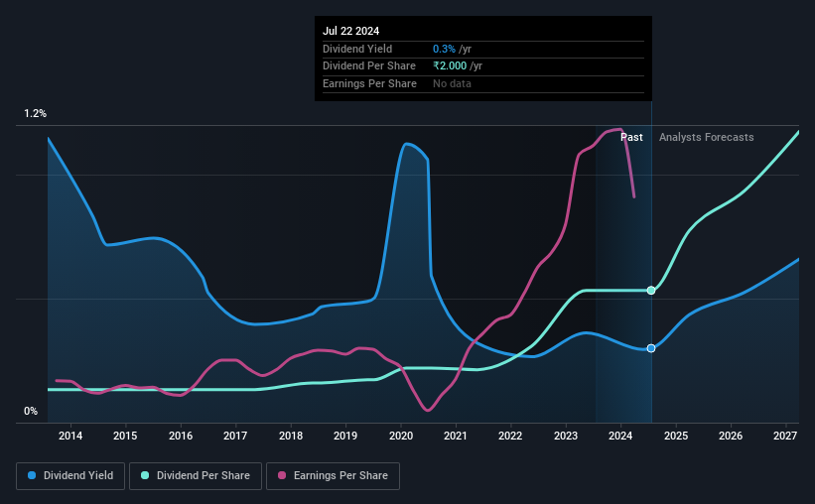Click the 2014 x-axis label

click(70, 436)
